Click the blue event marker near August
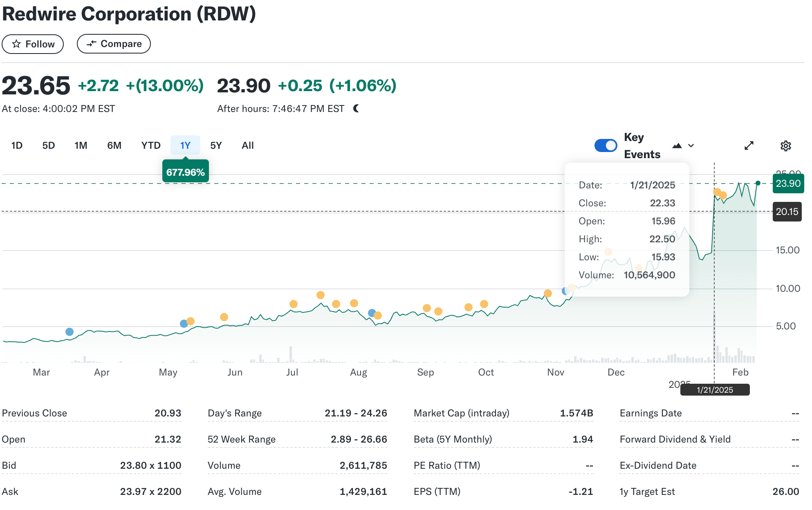The height and width of the screenshot is (510, 812). tap(372, 313)
